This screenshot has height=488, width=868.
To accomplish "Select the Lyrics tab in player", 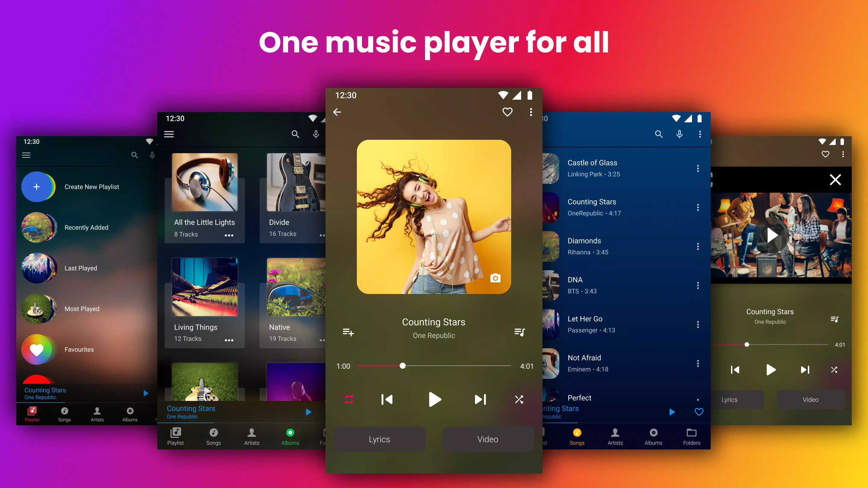I will [380, 439].
